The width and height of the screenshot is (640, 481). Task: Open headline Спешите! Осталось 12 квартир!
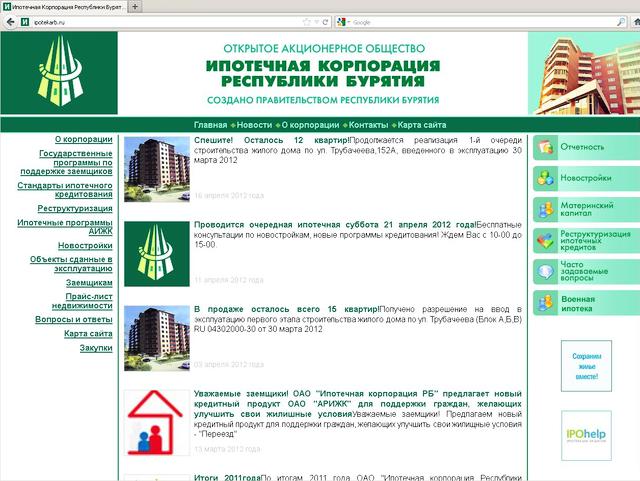[272, 140]
